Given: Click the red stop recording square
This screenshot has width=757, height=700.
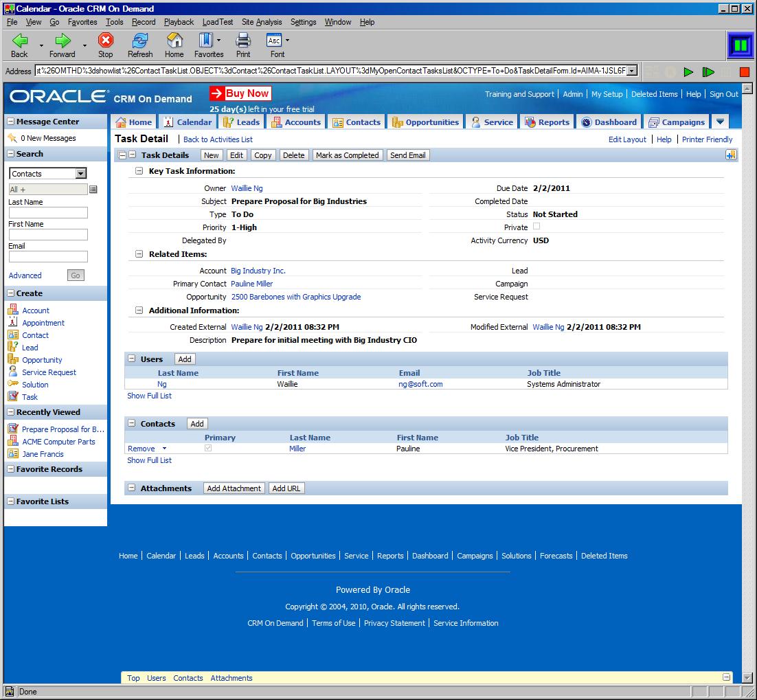Looking at the screenshot, I should pyautogui.click(x=745, y=72).
